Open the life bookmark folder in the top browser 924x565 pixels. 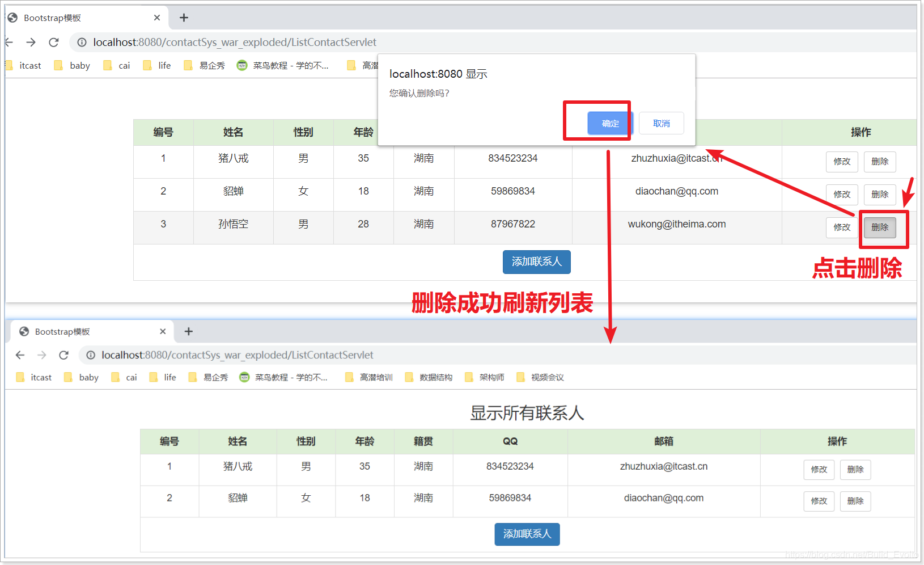(x=157, y=66)
